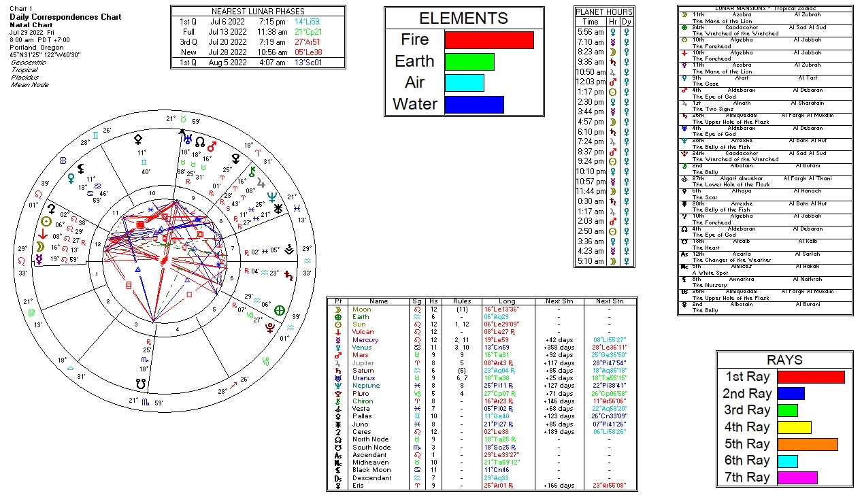Click the red 1st Ray bar

811,377
